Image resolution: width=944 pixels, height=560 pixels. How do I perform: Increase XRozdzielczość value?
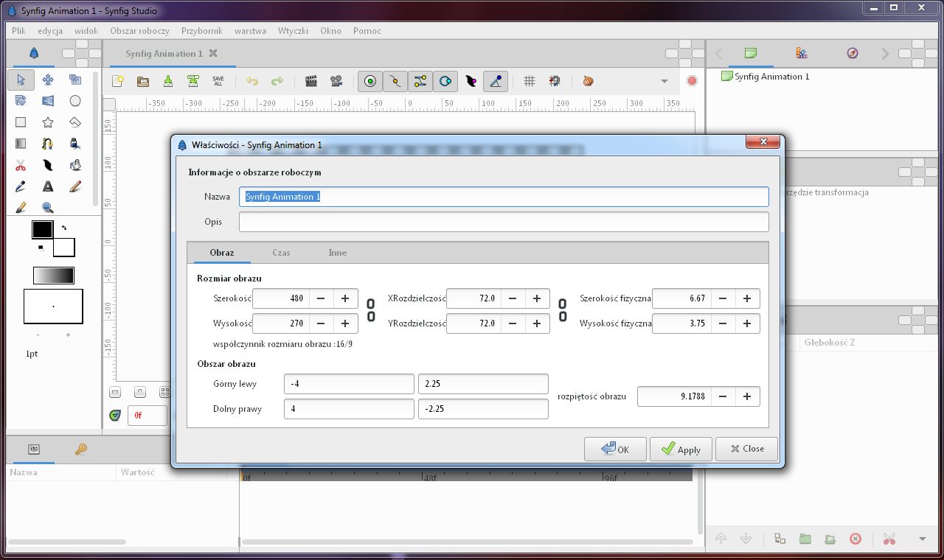coord(537,298)
